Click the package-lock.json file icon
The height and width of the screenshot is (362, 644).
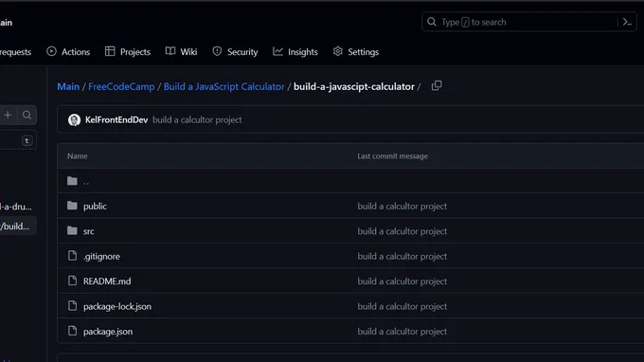72,306
